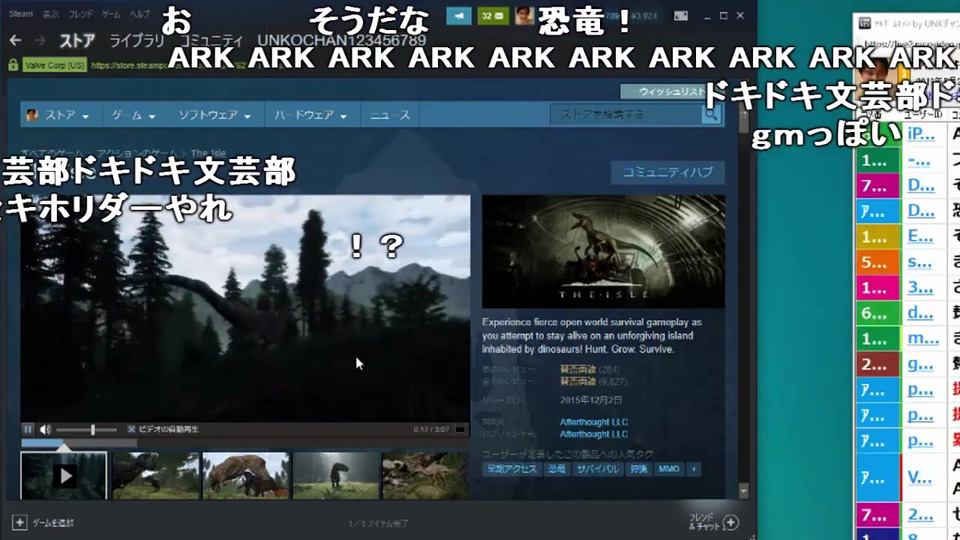The width and height of the screenshot is (960, 540).
Task: Open the Steam menu
Action: coord(21,13)
